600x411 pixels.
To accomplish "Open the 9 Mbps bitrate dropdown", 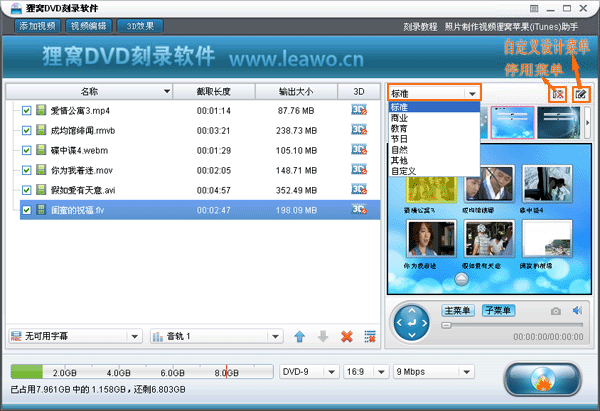I will pyautogui.click(x=434, y=372).
